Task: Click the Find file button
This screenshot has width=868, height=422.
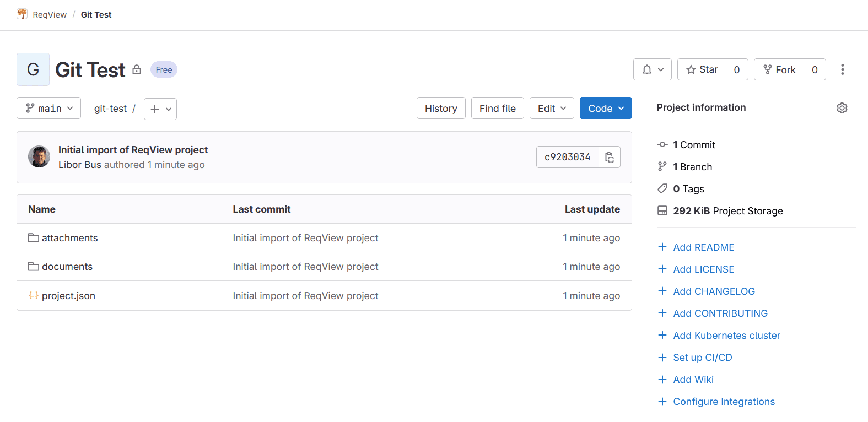Action: pos(498,108)
